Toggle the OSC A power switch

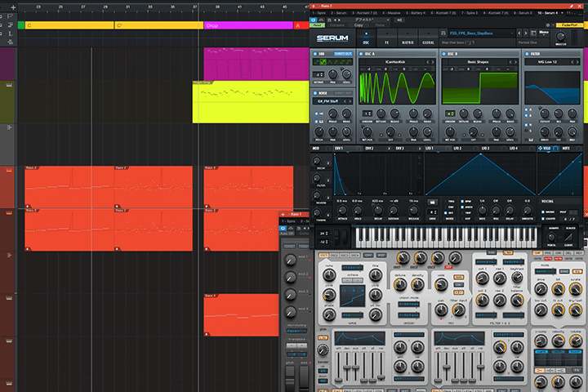tap(361, 54)
